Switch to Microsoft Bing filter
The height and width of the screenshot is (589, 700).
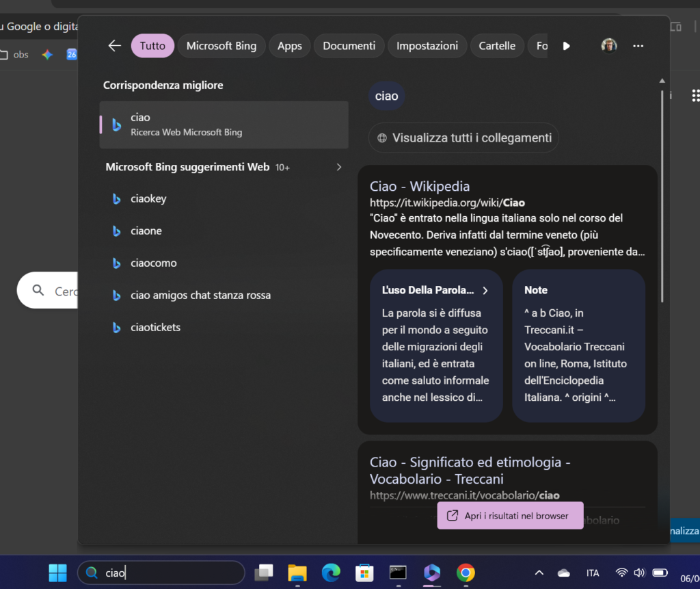[x=221, y=46]
